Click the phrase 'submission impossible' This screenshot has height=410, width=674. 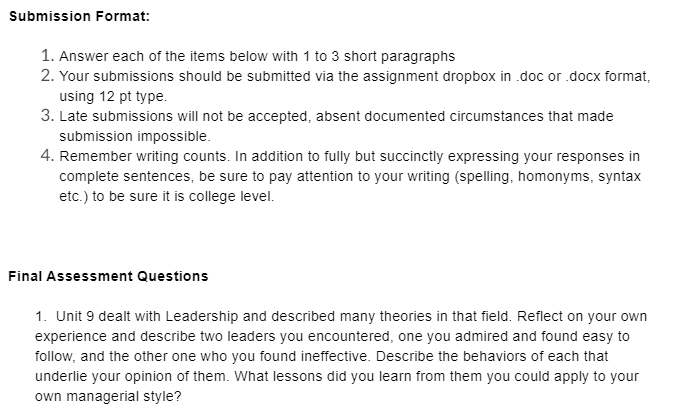pyautogui.click(x=134, y=136)
